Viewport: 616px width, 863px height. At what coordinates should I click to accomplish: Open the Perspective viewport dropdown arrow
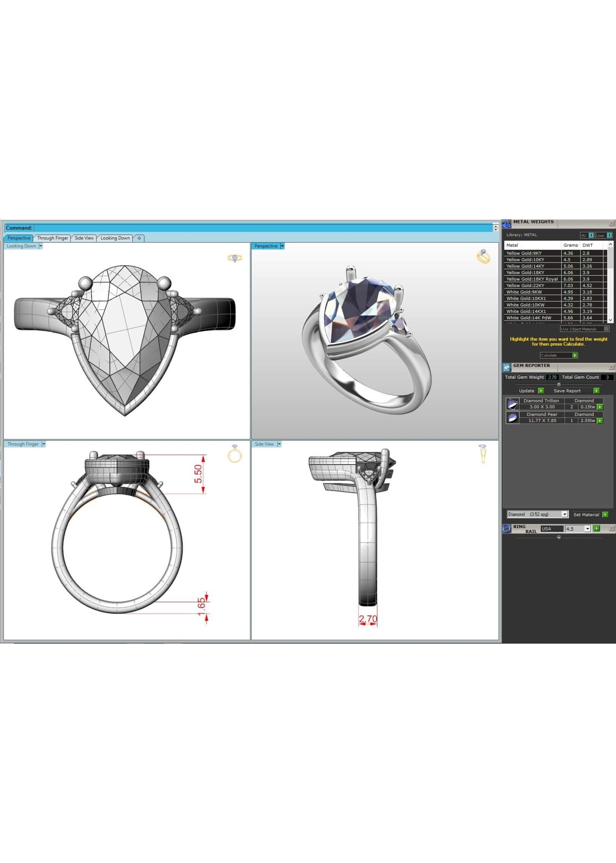coord(282,246)
